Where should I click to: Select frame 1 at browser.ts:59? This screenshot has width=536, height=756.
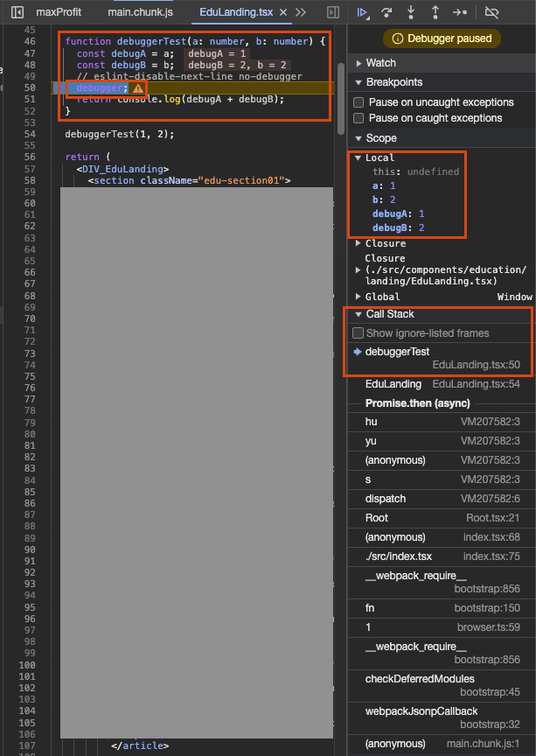pos(441,627)
